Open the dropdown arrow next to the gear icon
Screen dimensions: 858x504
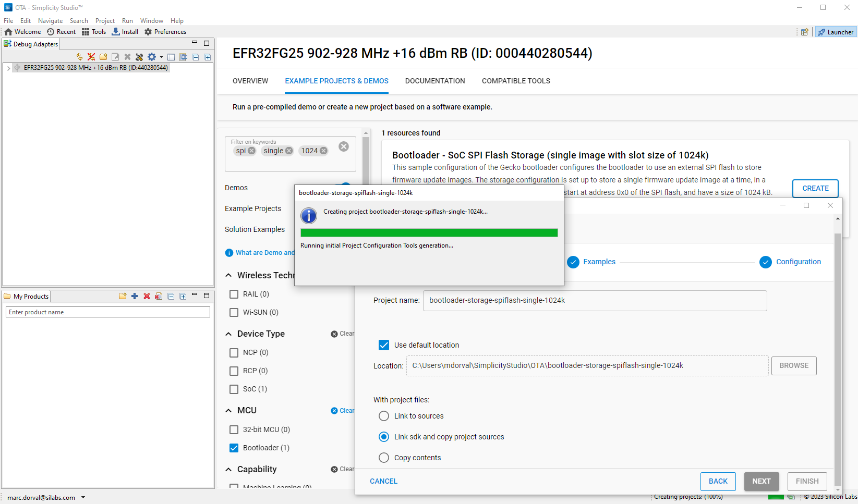[x=161, y=57]
